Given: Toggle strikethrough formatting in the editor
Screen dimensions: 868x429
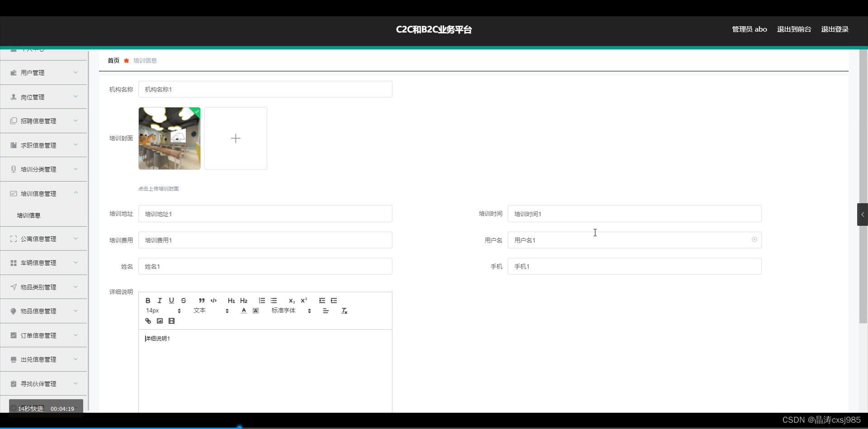Looking at the screenshot, I should click(183, 300).
